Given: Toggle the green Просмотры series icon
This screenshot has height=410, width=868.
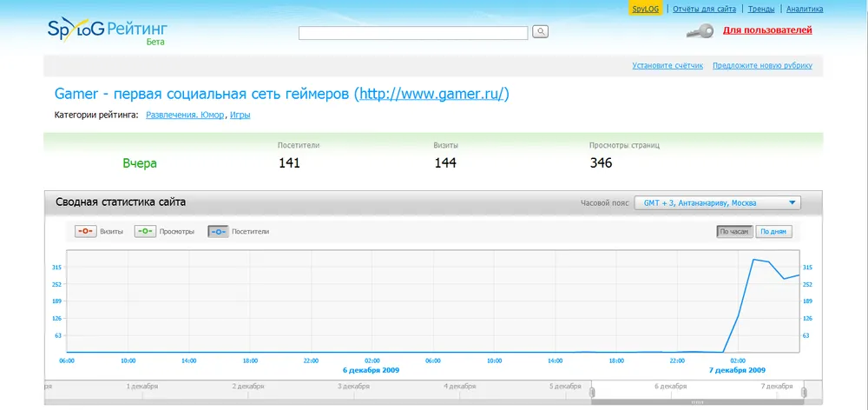Looking at the screenshot, I should click(x=145, y=231).
